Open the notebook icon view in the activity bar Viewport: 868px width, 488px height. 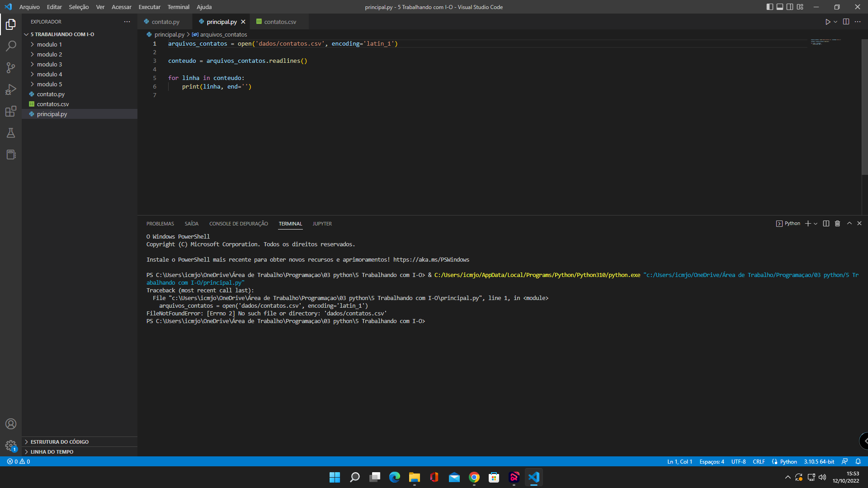11,155
